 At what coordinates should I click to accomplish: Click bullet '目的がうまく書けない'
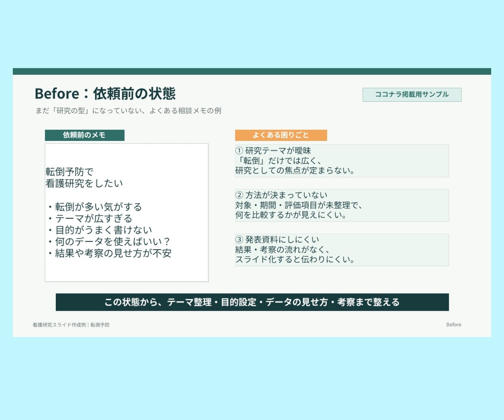(x=100, y=230)
